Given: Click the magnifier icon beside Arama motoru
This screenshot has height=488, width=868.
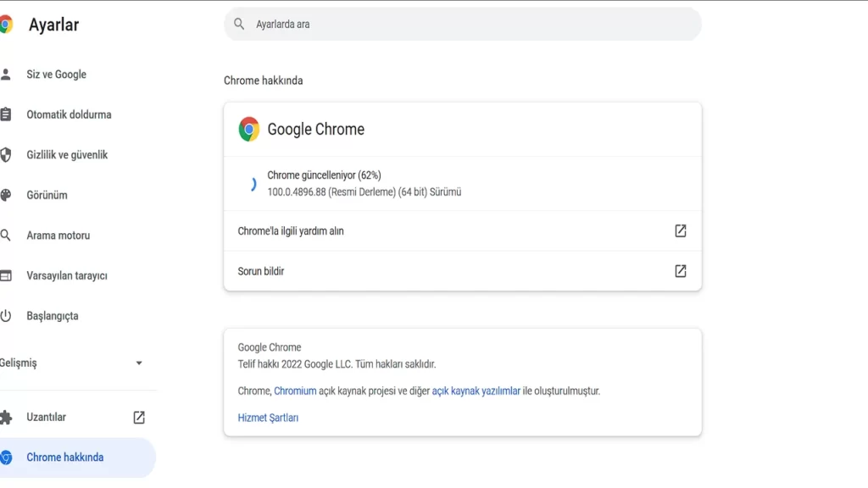Looking at the screenshot, I should click(6, 236).
